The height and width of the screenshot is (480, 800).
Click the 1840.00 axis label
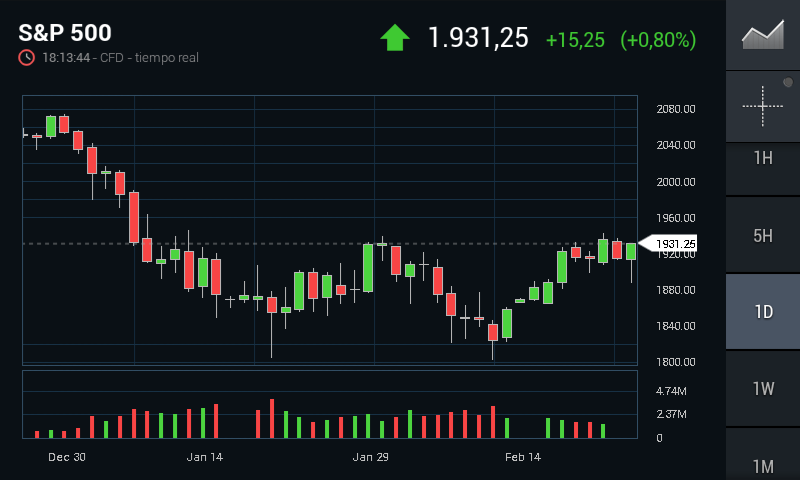676,325
